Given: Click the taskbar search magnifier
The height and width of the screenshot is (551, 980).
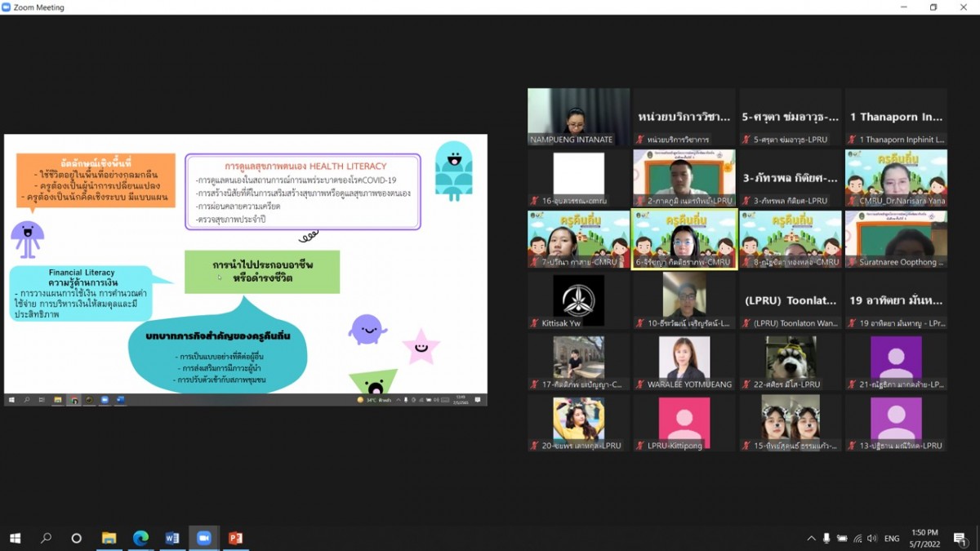Looking at the screenshot, I should tap(46, 538).
